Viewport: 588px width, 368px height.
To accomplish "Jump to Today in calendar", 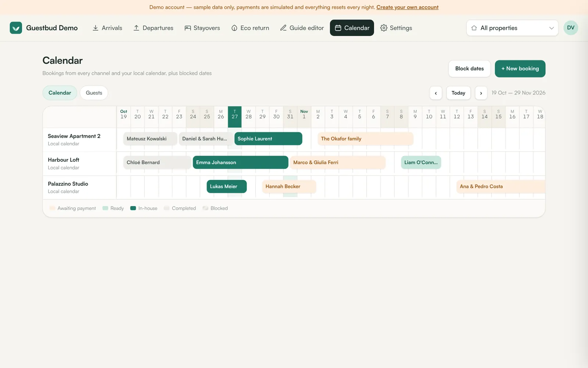I will (458, 93).
